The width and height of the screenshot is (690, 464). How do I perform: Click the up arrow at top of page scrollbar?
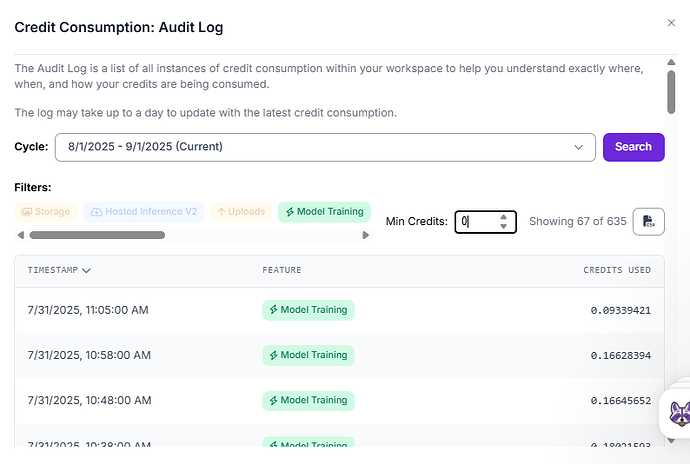[671, 62]
